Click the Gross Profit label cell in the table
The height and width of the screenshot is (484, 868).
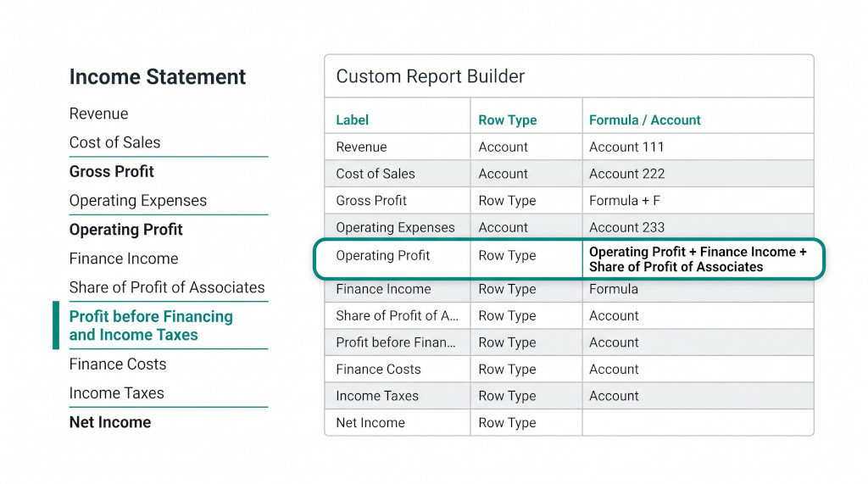tap(398, 201)
